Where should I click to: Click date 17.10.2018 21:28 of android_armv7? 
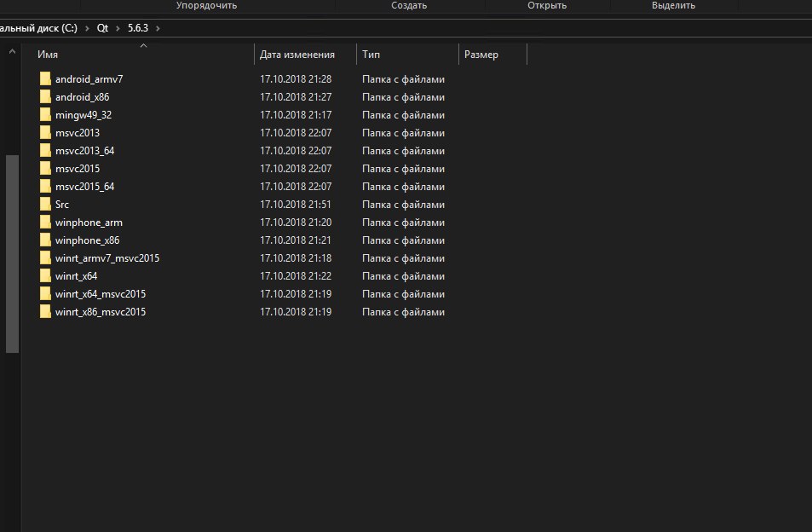pyautogui.click(x=296, y=79)
